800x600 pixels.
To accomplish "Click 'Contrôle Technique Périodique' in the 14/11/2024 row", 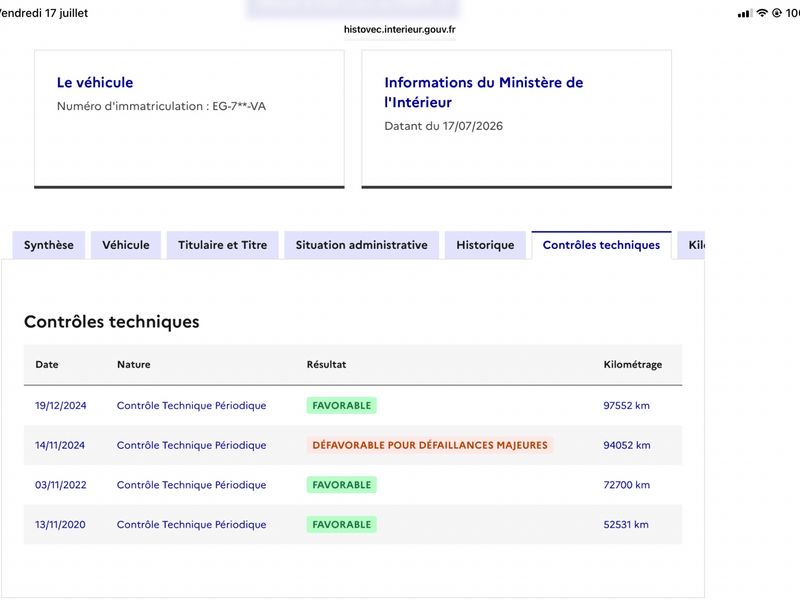I will pos(191,445).
